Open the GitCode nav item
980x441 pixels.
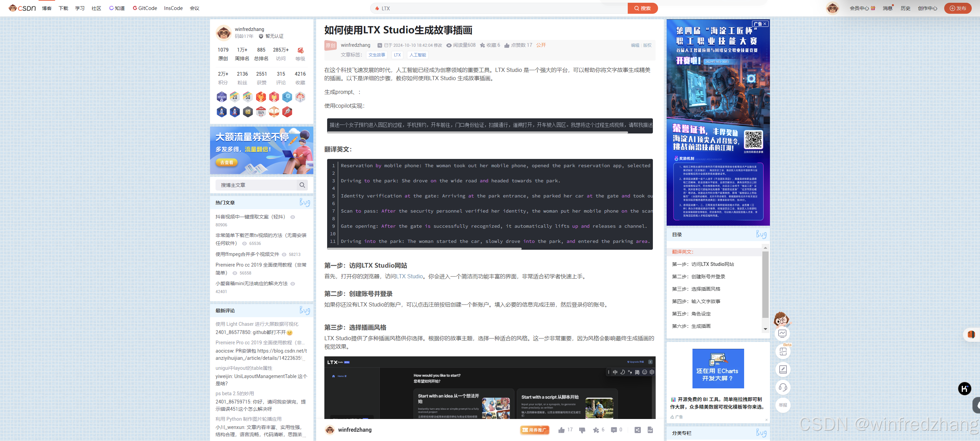pos(145,8)
